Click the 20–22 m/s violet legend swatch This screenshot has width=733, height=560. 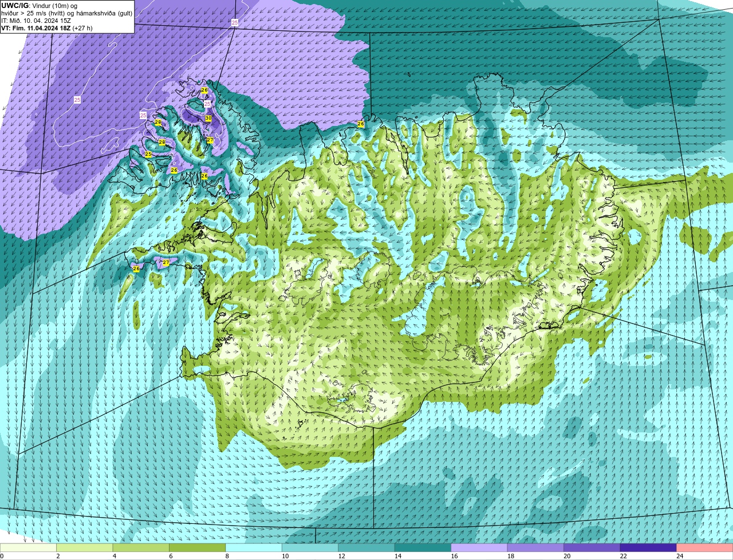point(592,547)
